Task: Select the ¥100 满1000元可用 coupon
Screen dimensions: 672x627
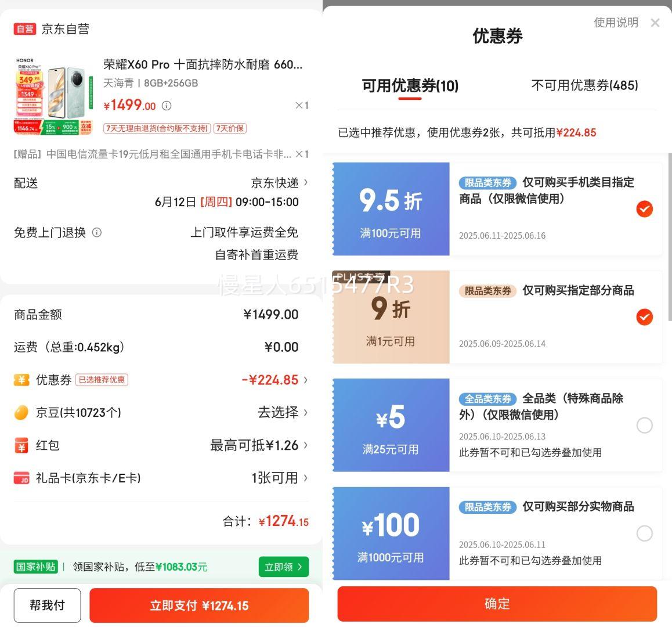Action: tap(644, 533)
